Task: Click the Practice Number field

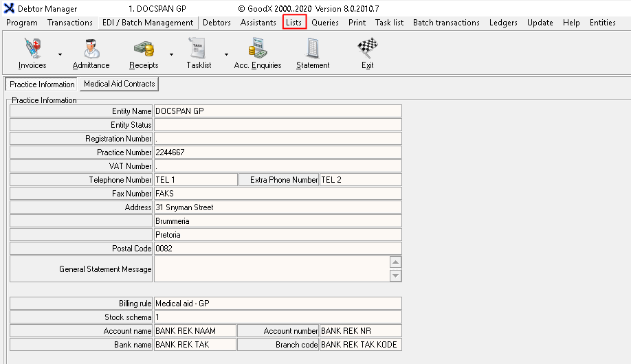Action: pyautogui.click(x=277, y=152)
